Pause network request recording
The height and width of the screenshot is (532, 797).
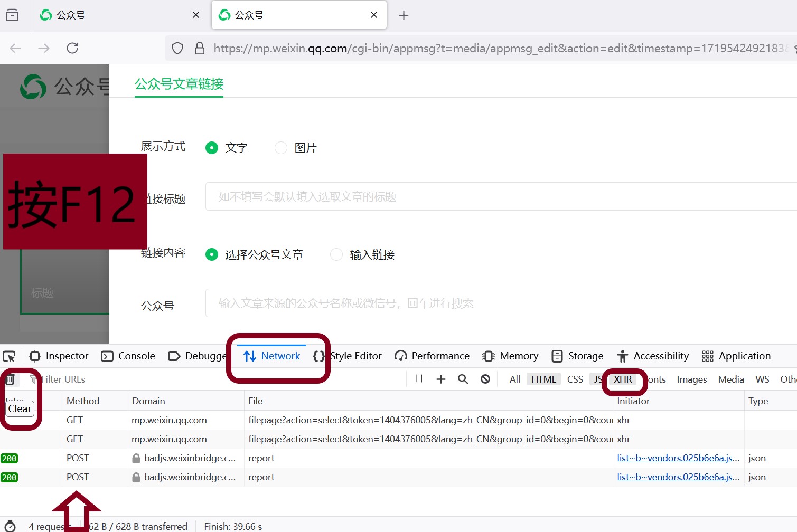pos(419,379)
